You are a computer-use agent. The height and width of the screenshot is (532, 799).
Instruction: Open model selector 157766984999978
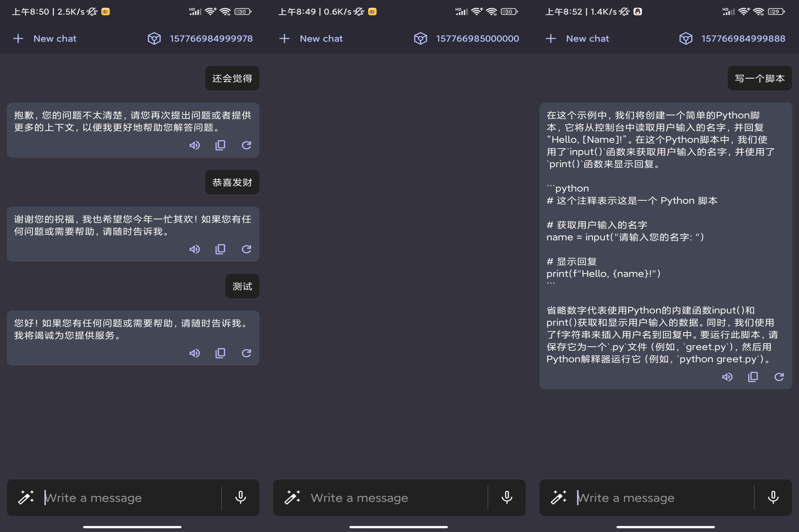[x=211, y=39]
